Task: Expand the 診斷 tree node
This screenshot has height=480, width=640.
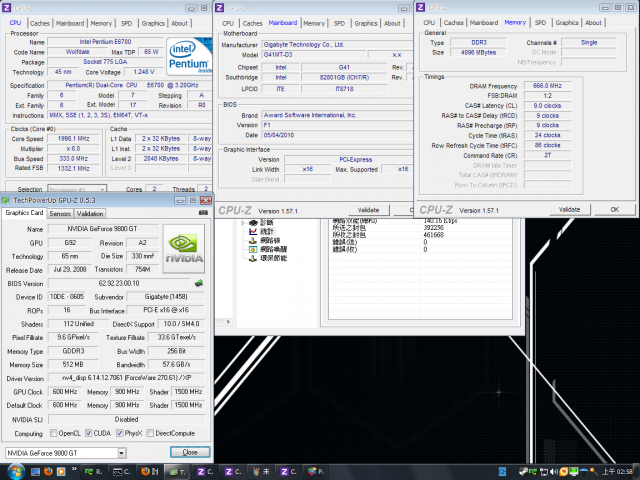Action: pos(243,222)
